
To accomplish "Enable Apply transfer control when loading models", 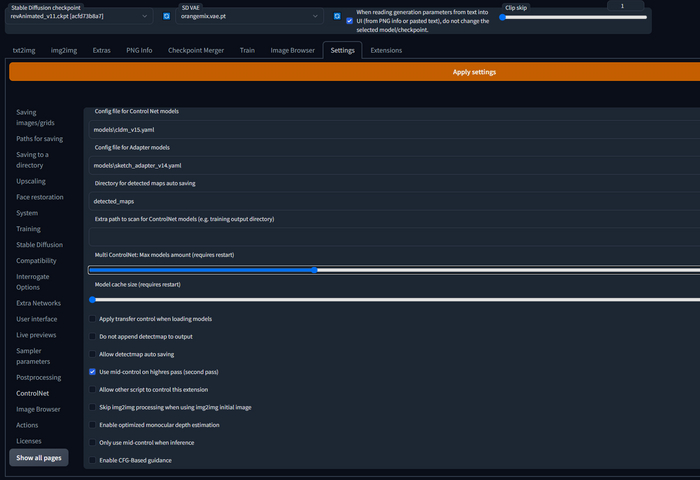I will (93, 319).
